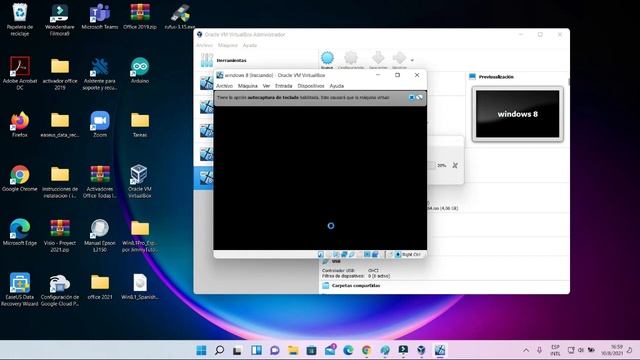Click the optical drive icon in VM status bar

coord(329,254)
